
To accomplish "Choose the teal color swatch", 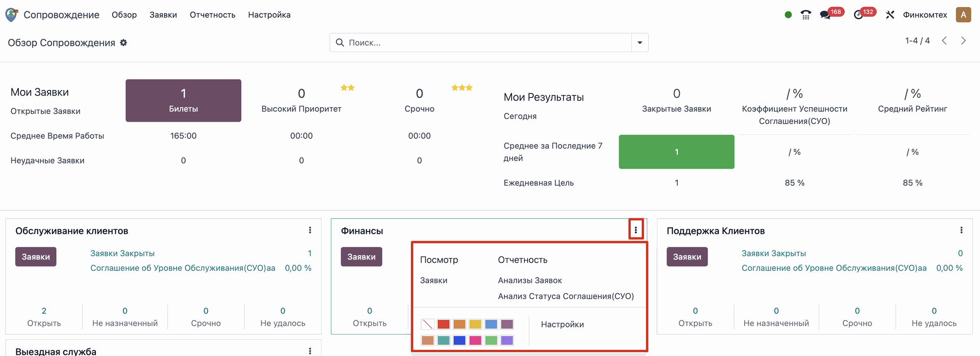I will (444, 340).
